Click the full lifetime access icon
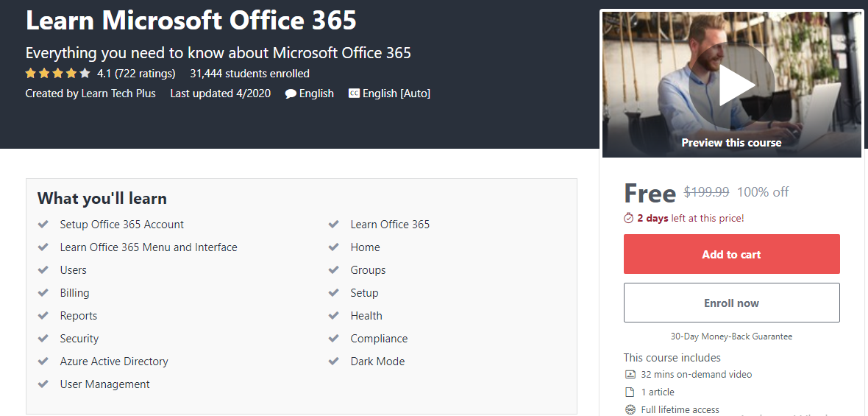Viewport: 868px width, 416px height. tap(630, 409)
